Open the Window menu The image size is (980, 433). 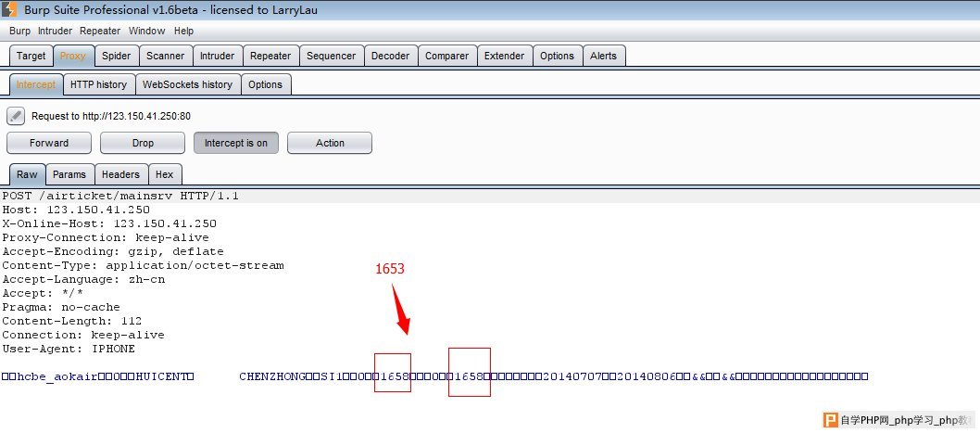coord(147,31)
